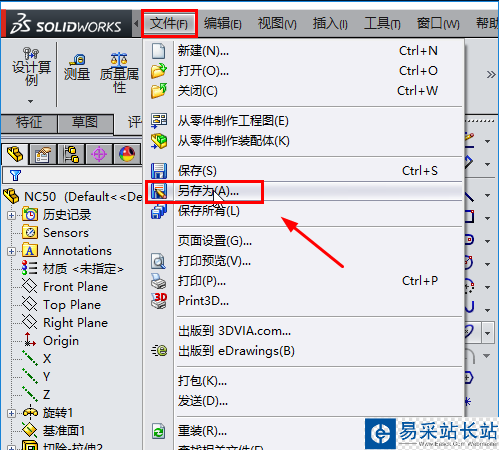This screenshot has height=450, width=499.
Task: Open the 窗口(W) menu
Action: [438, 24]
